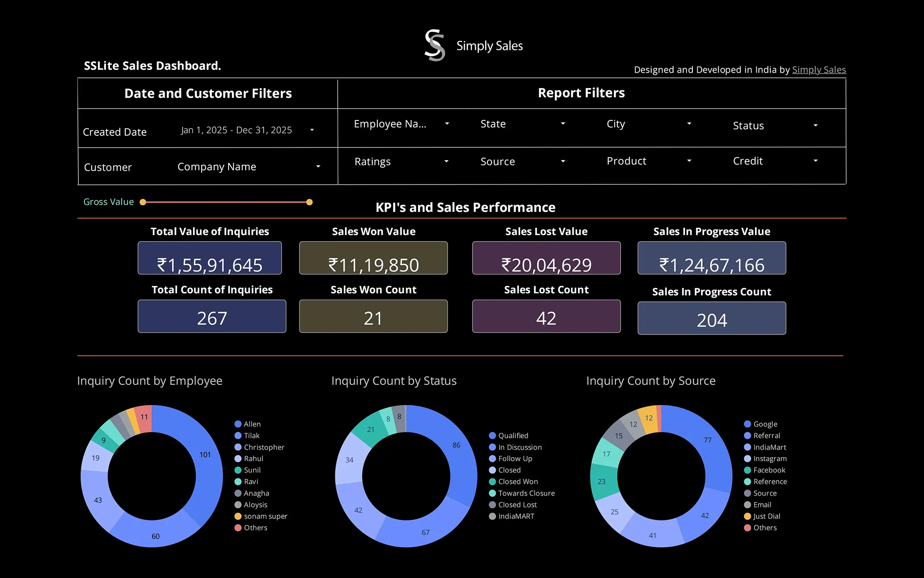Click the Simply Sales logo

[x=434, y=45]
